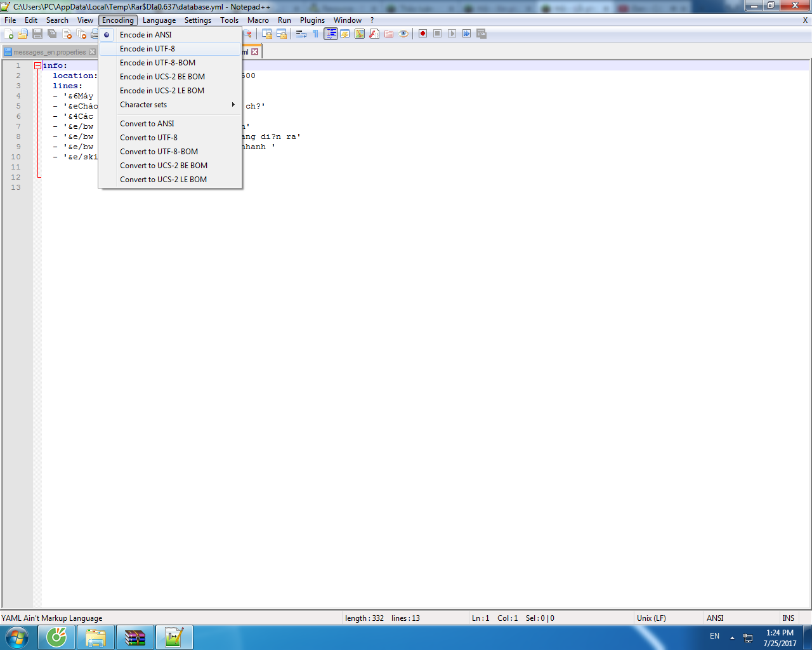Select Encode in UCS-2 LE BOM
Screen dimensions: 812x650
coord(171,91)
